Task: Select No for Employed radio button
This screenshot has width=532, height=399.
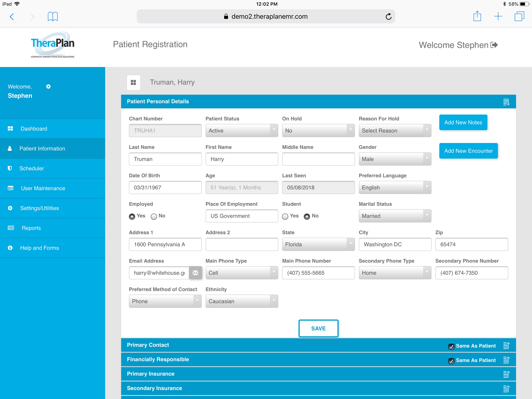Action: tap(154, 216)
